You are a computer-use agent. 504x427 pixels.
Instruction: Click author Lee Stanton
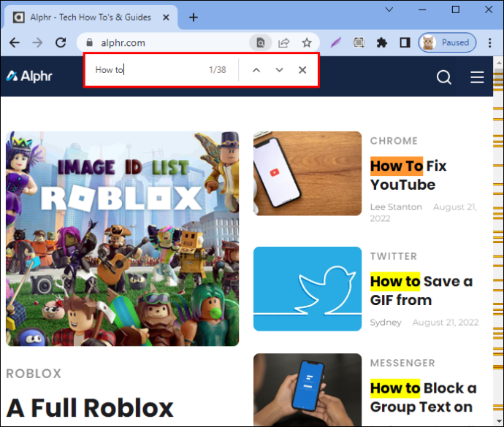(x=396, y=207)
